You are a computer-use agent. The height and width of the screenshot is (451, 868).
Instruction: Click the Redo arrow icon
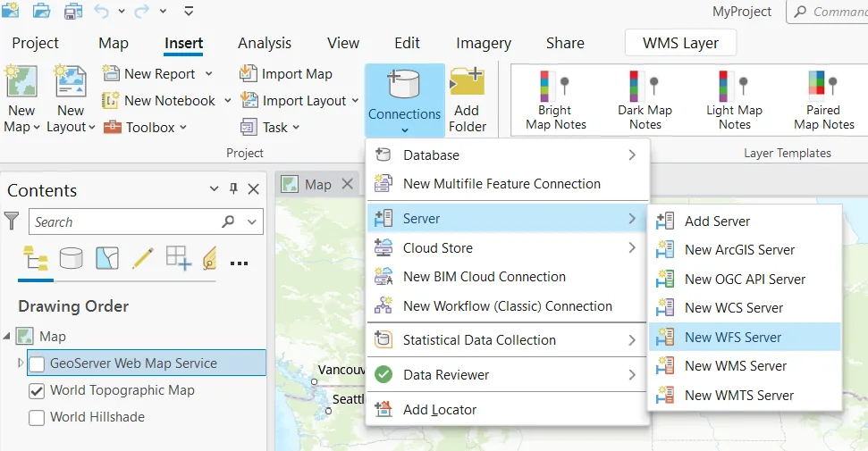point(142,11)
